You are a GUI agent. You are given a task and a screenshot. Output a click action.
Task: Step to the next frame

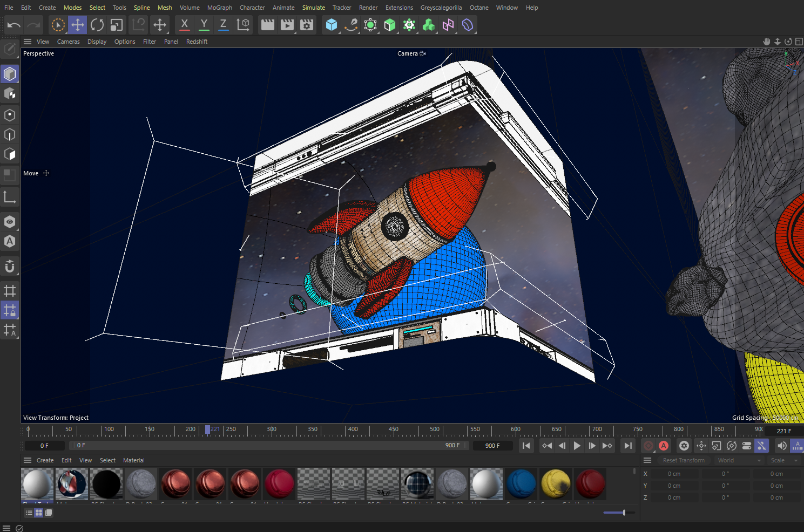[x=592, y=446]
